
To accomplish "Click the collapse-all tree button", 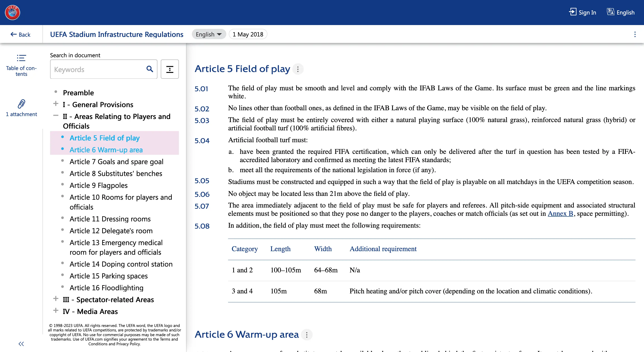I will click(x=169, y=69).
